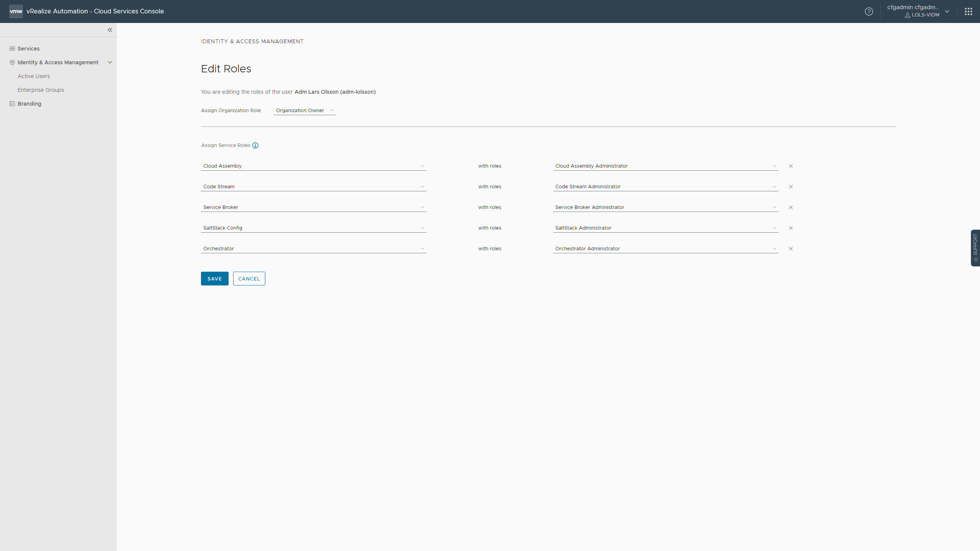Open the Service Broker service dropdown
The height and width of the screenshot is (551, 980).
coord(314,207)
